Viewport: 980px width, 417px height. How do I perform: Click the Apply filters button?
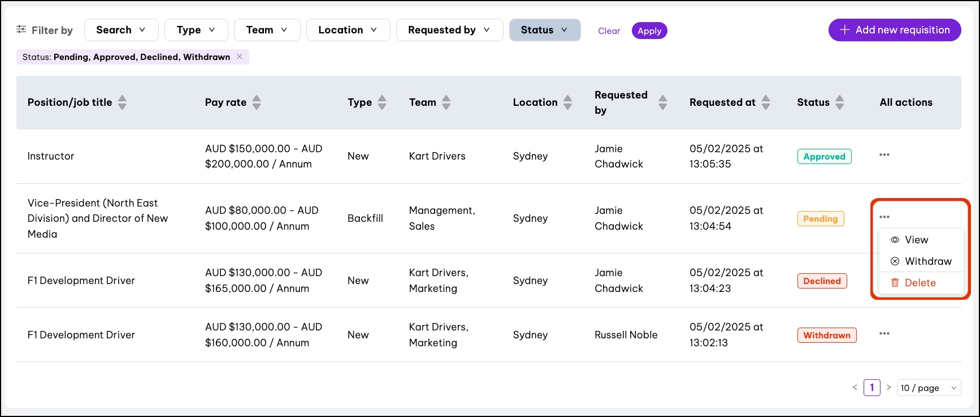[x=649, y=31]
